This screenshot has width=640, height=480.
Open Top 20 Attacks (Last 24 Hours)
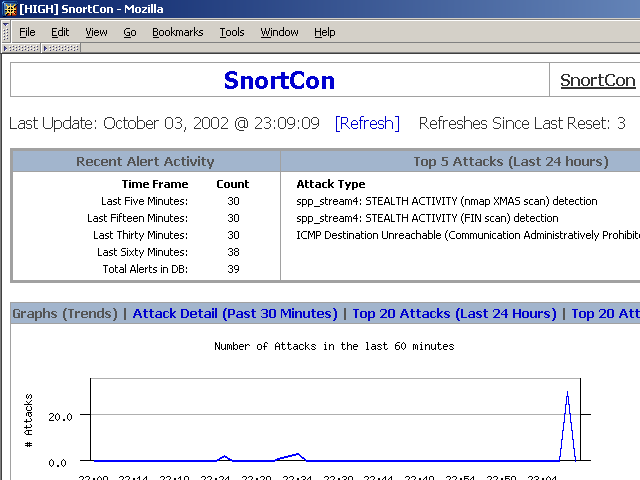[454, 313]
